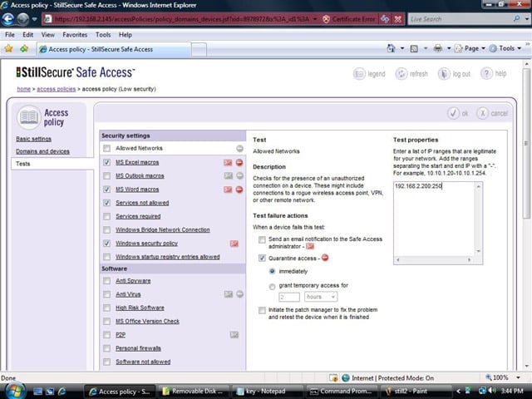Open the Help menu
Image resolution: width=532 pixels, height=399 pixels.
pyautogui.click(x=126, y=35)
